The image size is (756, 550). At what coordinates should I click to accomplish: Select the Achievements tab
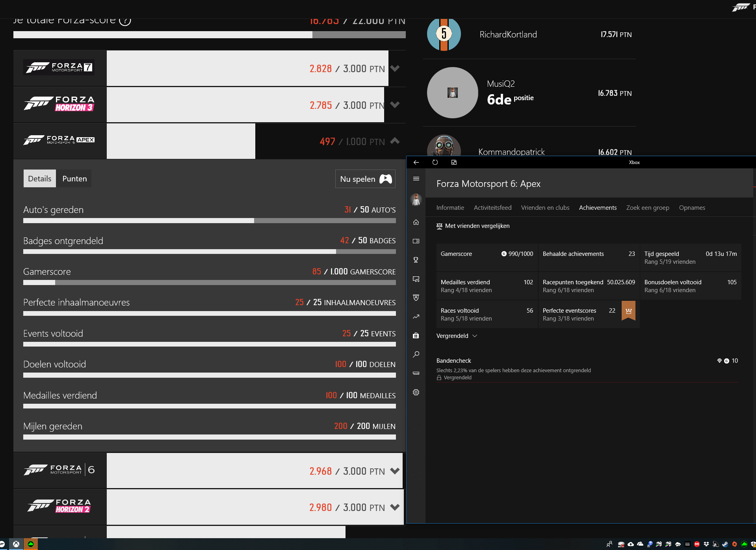coord(598,208)
